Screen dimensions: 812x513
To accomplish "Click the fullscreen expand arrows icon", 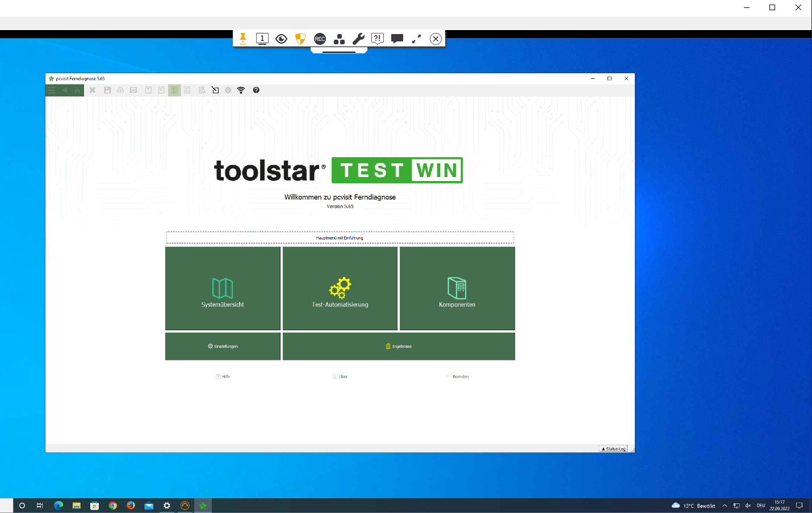I will (x=416, y=39).
